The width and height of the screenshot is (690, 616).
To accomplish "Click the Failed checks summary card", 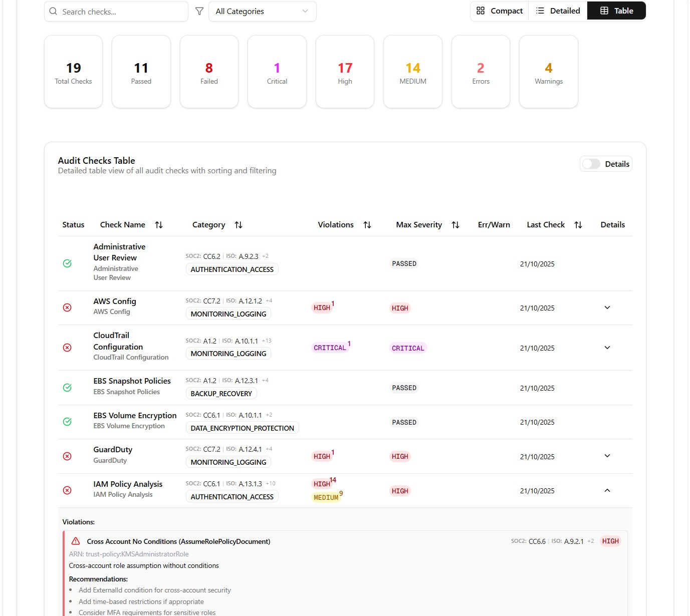I will tap(209, 72).
